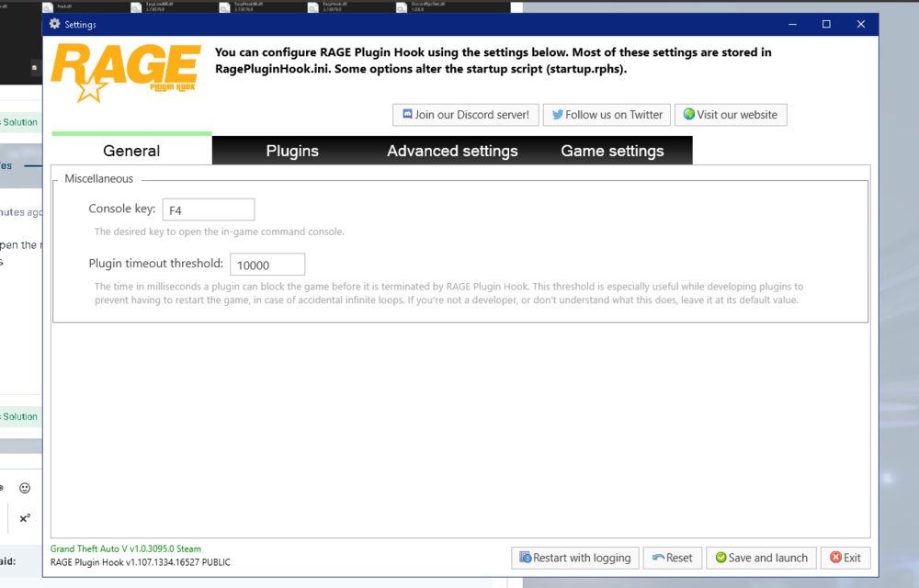Click the Grand Theft Auto V version link

(125, 548)
